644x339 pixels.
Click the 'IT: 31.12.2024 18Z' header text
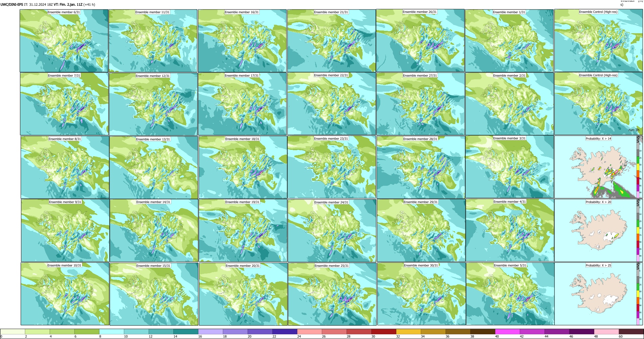(38, 5)
